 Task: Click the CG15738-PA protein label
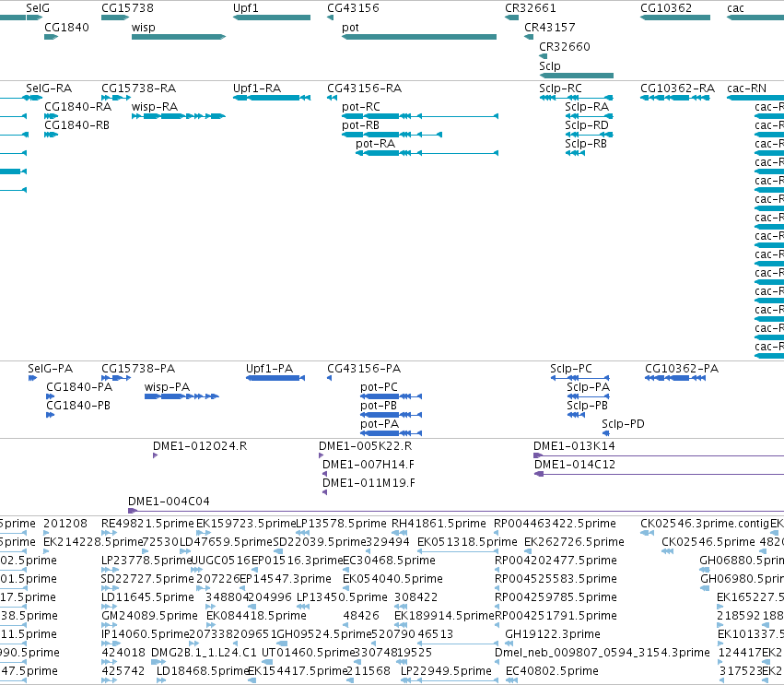[x=138, y=368]
